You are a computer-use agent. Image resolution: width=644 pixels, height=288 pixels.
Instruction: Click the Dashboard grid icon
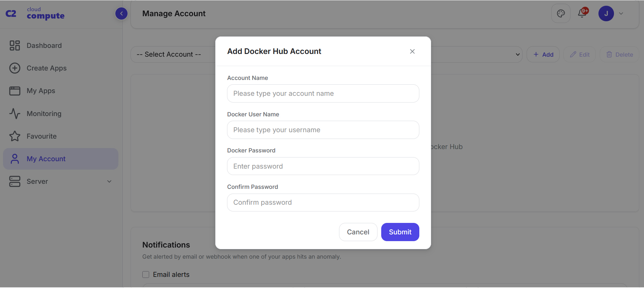click(x=15, y=46)
